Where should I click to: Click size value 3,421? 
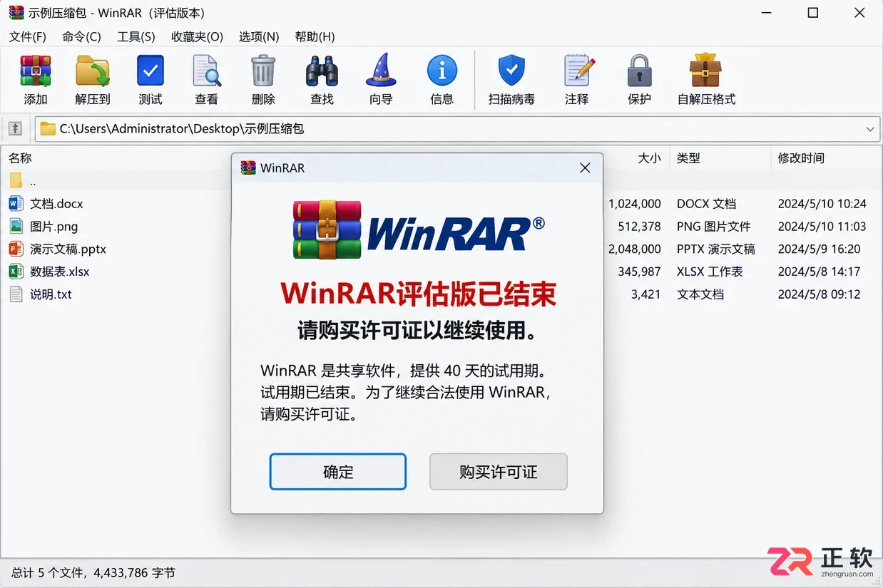645,294
